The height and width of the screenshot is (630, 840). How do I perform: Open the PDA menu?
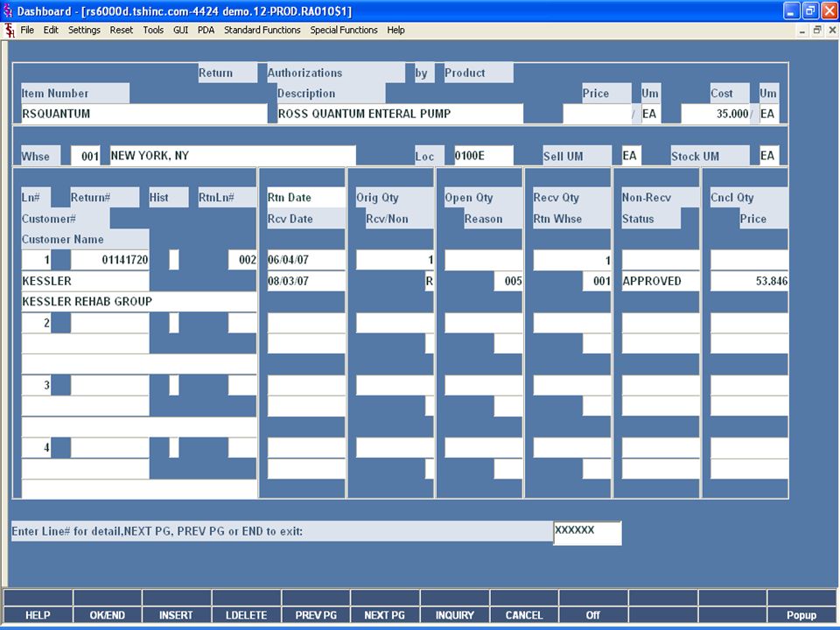(x=206, y=30)
